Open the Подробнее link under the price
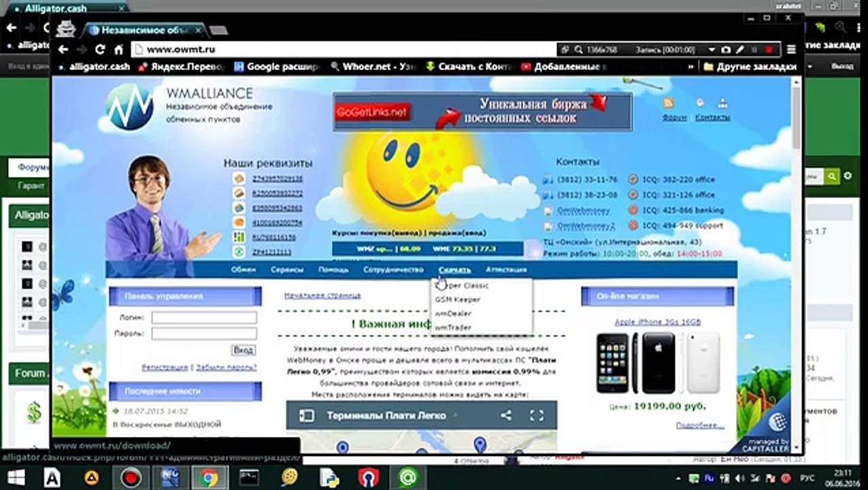 (700, 425)
